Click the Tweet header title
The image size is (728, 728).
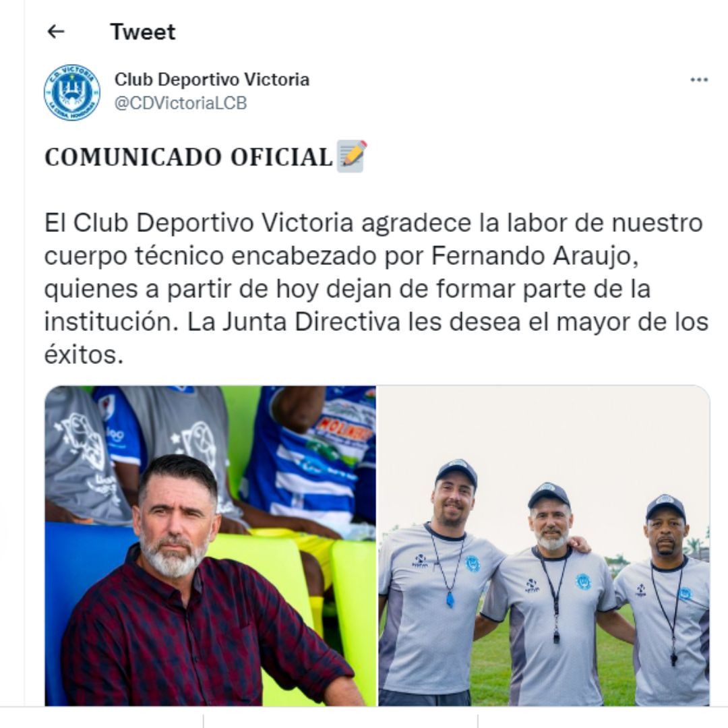pos(143,32)
